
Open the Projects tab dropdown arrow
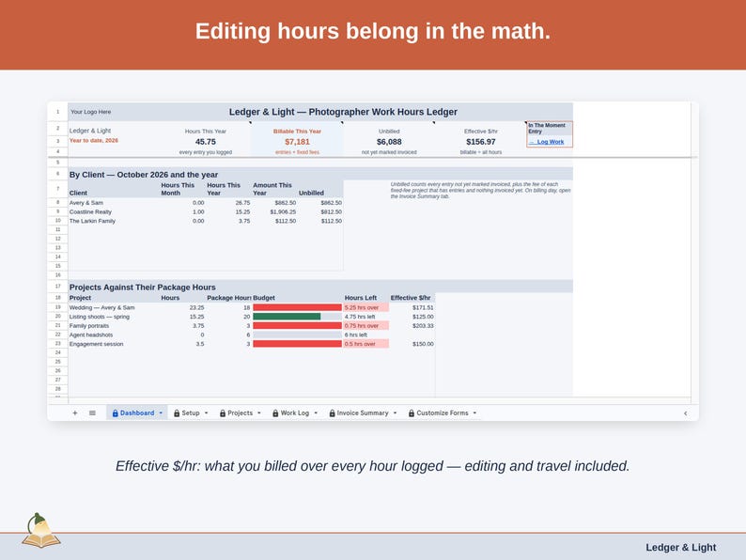259,413
